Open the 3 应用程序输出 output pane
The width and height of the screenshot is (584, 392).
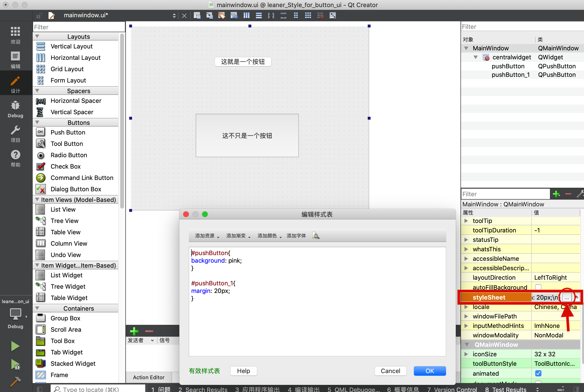(257, 389)
